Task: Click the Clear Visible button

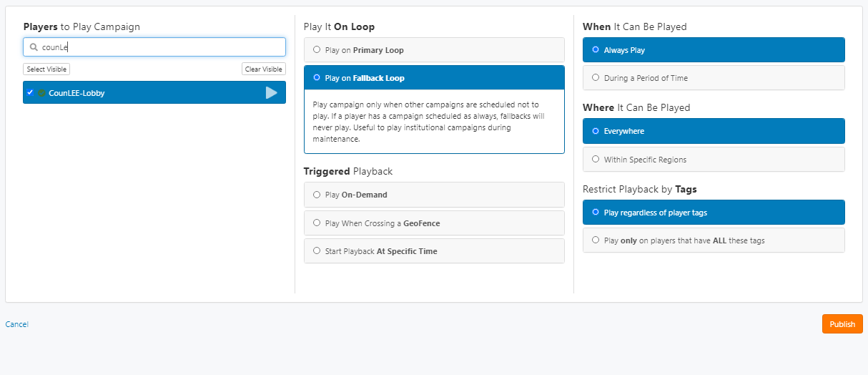Action: (263, 69)
